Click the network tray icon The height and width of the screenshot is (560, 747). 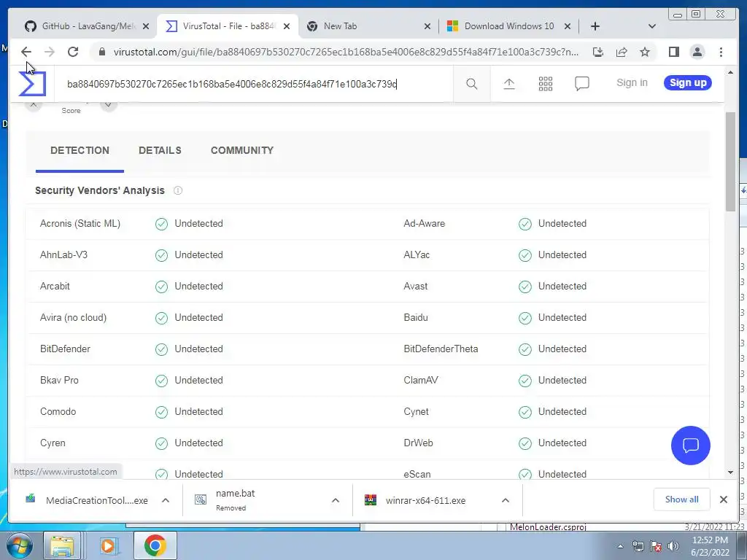[638, 546]
